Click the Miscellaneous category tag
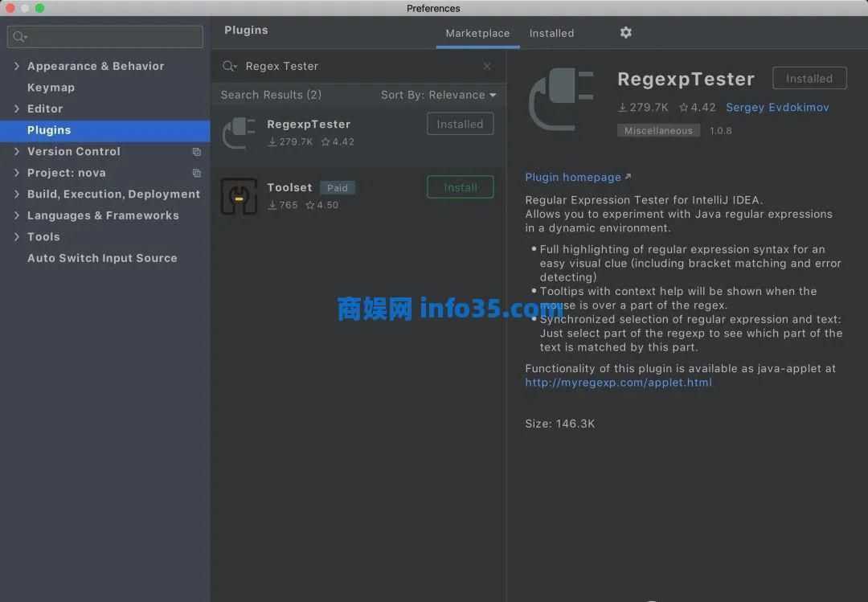 pos(658,131)
